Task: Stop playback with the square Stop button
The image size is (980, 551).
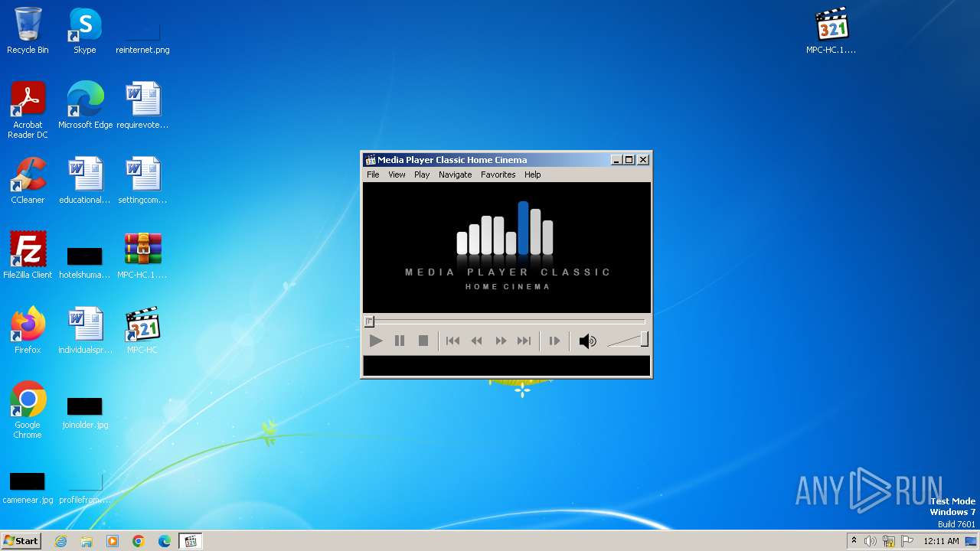Action: (x=423, y=341)
